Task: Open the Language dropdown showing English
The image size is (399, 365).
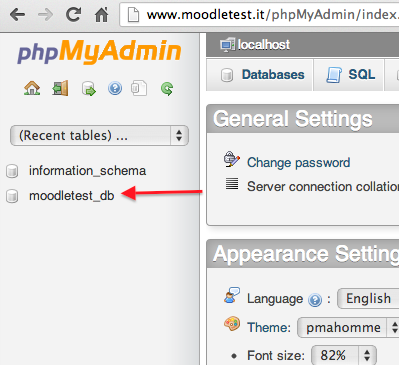Action: (368, 299)
